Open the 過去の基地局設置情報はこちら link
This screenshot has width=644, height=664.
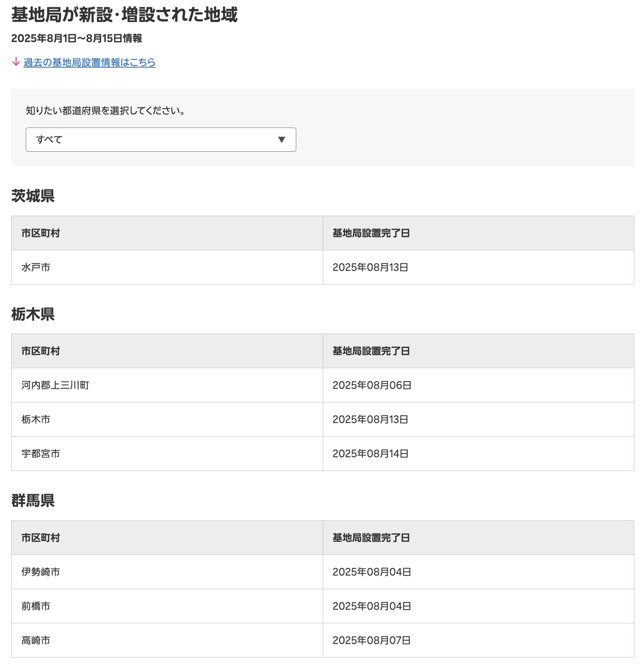point(89,62)
